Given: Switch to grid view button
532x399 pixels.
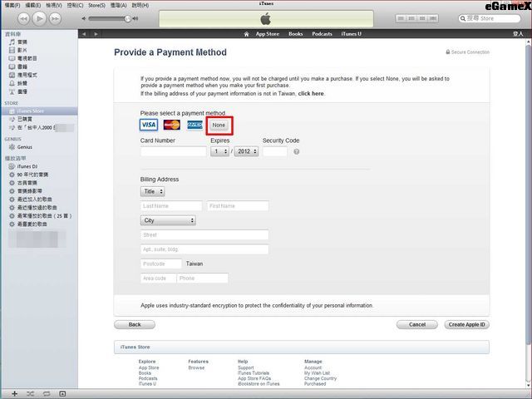Looking at the screenshot, I should point(422,18).
